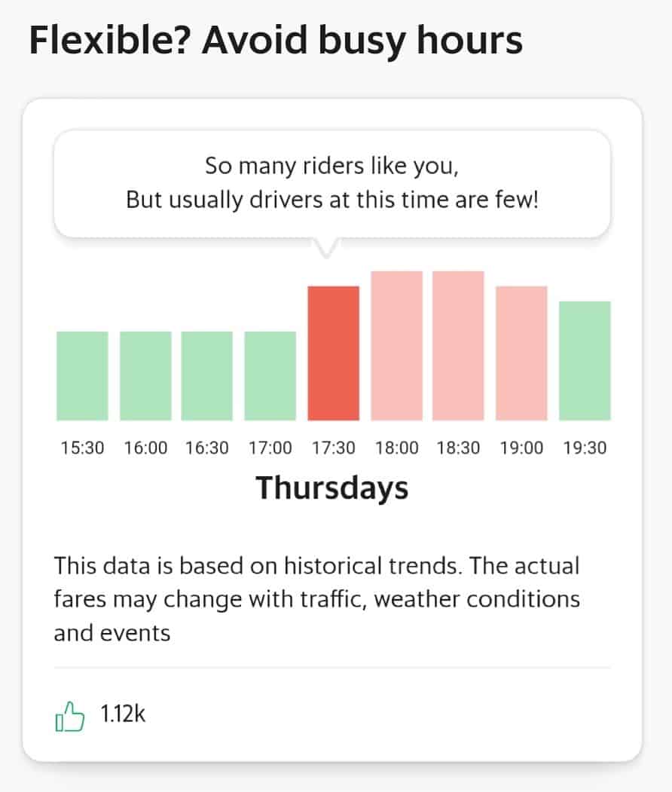The height and width of the screenshot is (792, 672).
Task: Select the 19:00 pink bar
Action: pyautogui.click(x=521, y=353)
